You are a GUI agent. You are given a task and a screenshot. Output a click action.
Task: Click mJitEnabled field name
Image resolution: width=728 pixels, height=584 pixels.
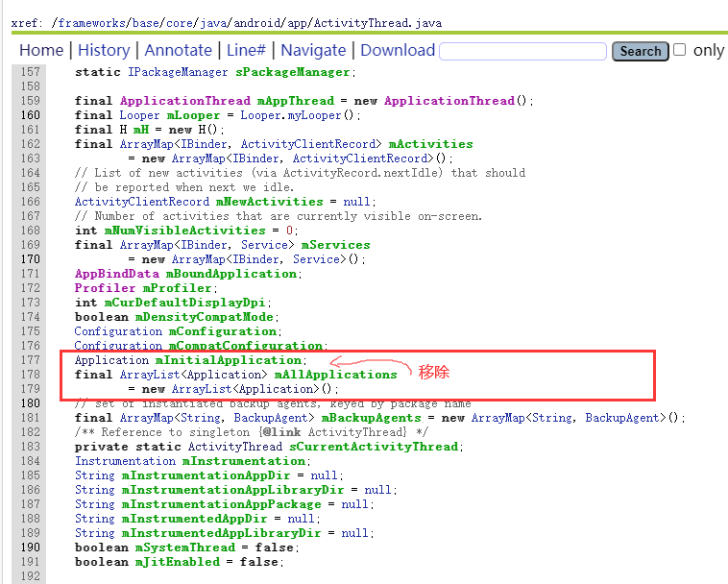point(178,562)
